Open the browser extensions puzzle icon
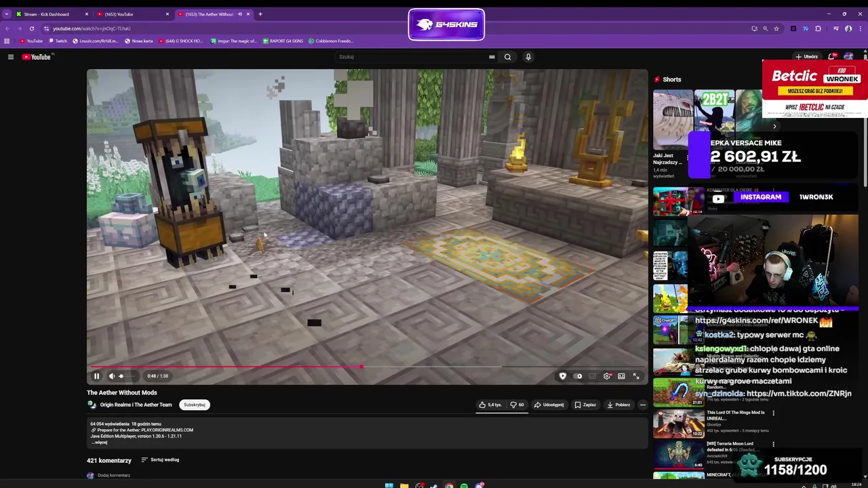The image size is (868, 488). [818, 28]
